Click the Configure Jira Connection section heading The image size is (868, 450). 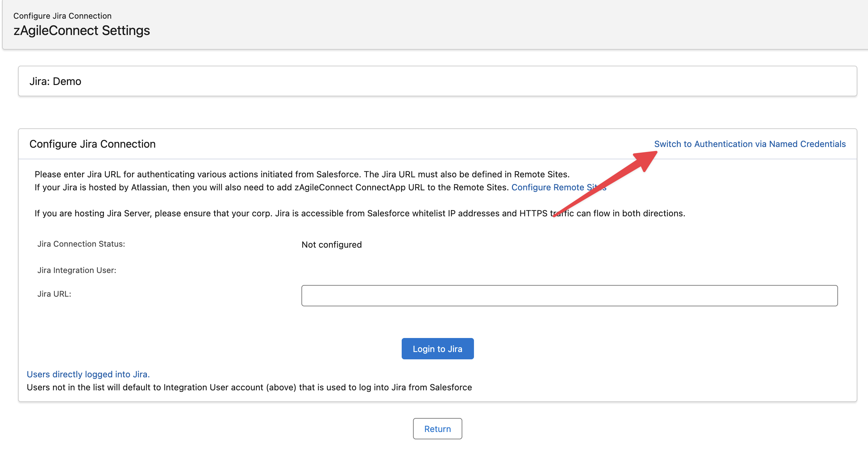click(92, 144)
